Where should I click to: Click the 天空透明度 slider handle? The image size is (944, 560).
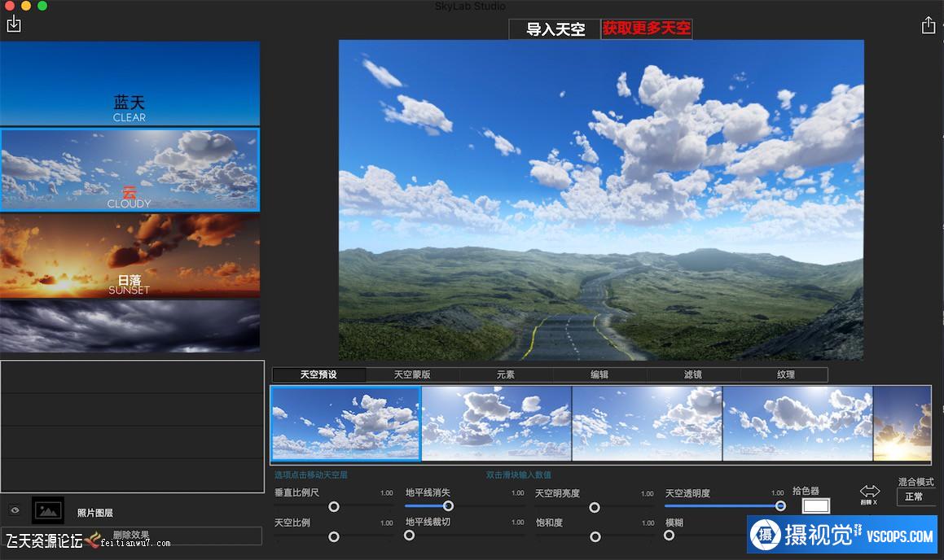tap(780, 506)
